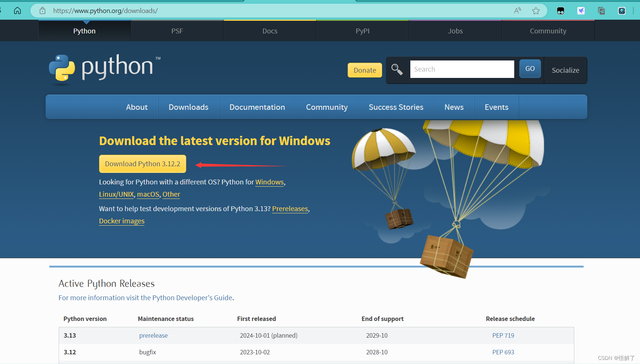Viewport: 640px width, 364px height.
Task: Open the Docs top tab
Action: pyautogui.click(x=270, y=31)
